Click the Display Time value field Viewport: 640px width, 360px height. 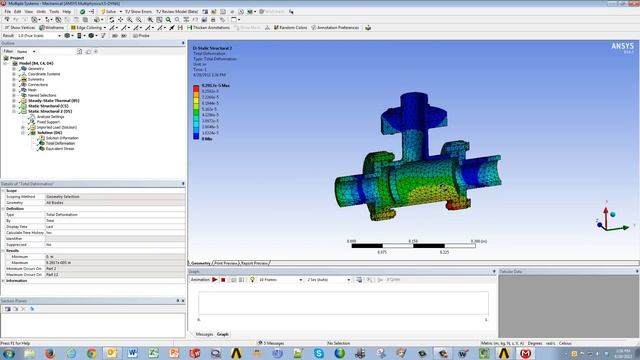(115, 227)
